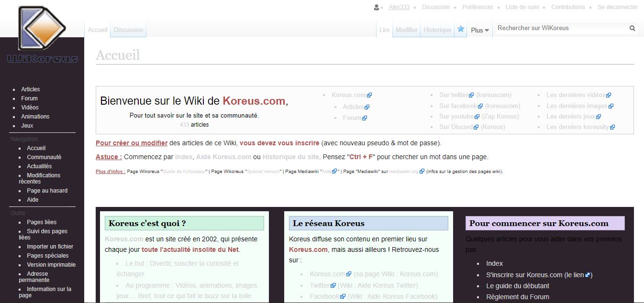Click external link icon beside Sur twitter

coord(471,95)
